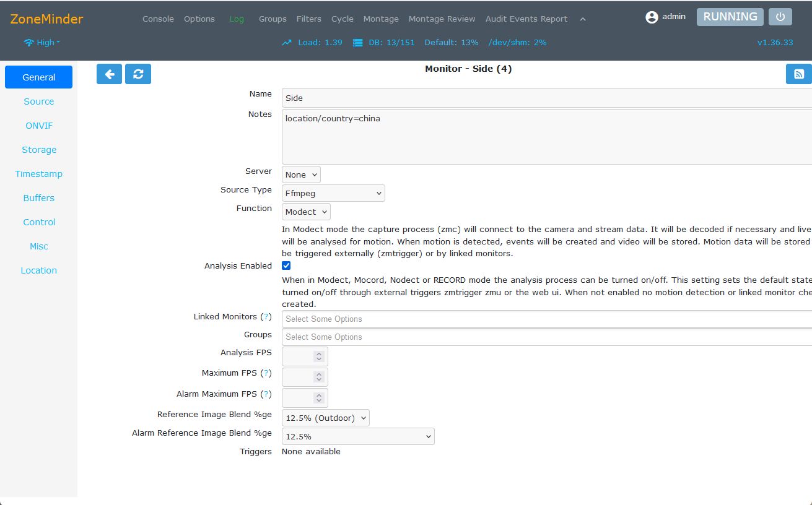Switch to the Location tab
The height and width of the screenshot is (505, 812).
click(38, 270)
